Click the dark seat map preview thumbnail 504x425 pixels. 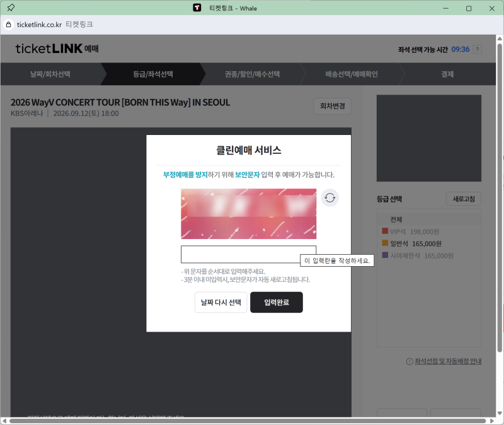(x=429, y=138)
